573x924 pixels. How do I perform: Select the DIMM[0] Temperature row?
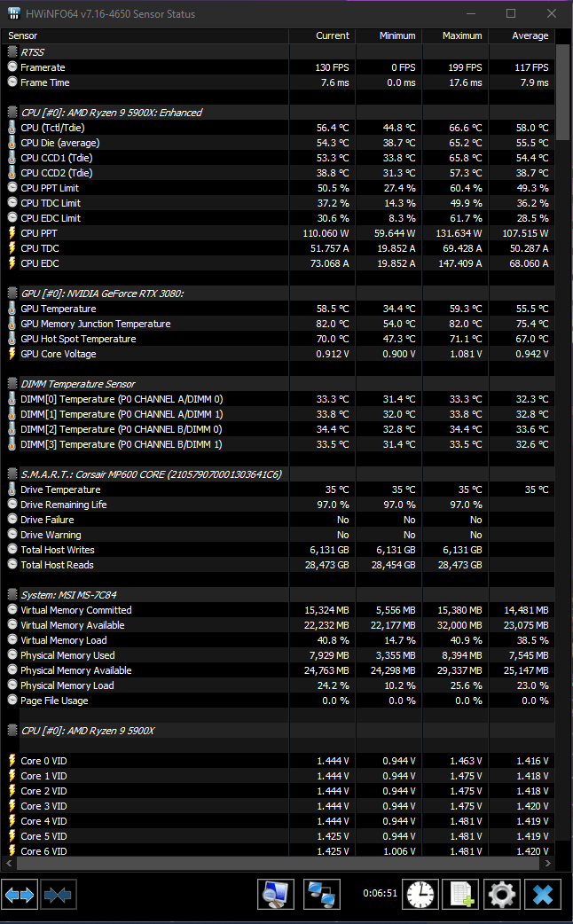(279, 399)
